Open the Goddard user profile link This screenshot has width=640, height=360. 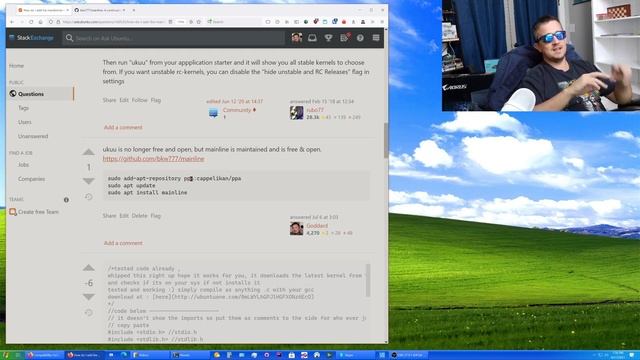pyautogui.click(x=317, y=226)
